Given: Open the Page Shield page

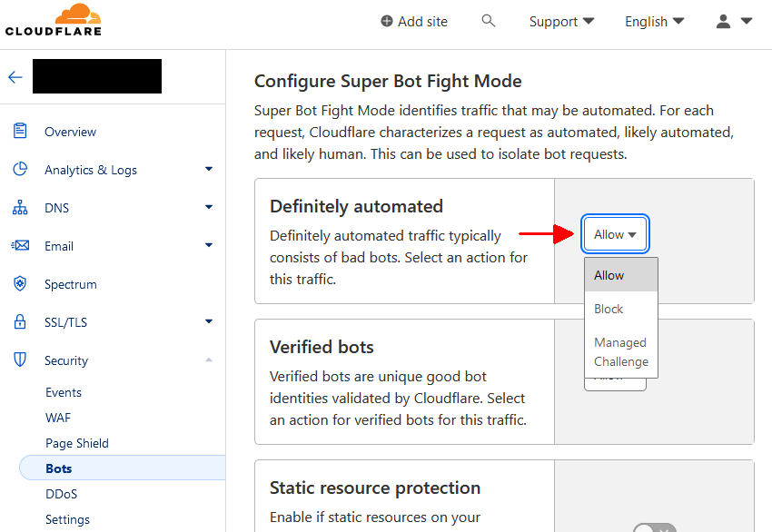Looking at the screenshot, I should coord(77,443).
